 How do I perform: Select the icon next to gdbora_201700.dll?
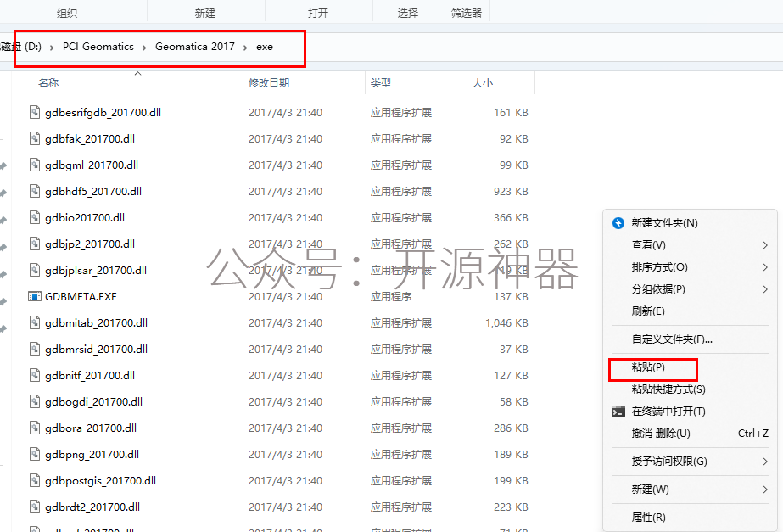(x=35, y=428)
